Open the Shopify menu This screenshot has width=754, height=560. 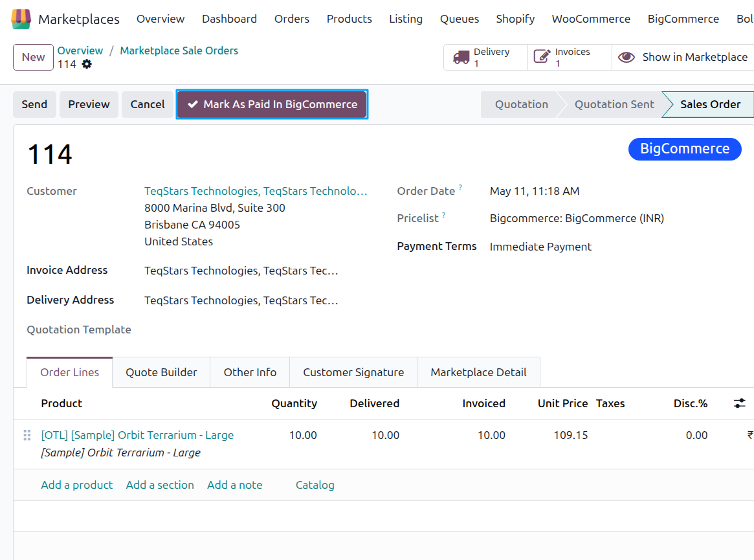pyautogui.click(x=515, y=19)
